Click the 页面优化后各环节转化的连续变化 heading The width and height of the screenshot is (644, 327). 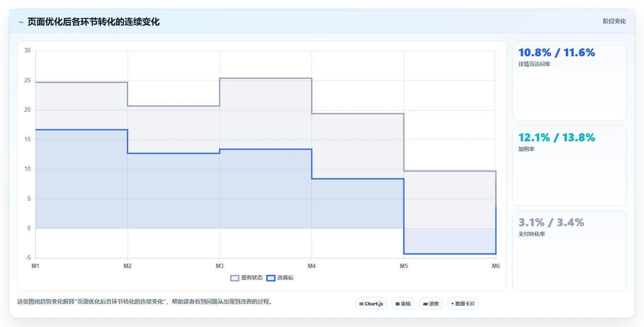tap(93, 22)
